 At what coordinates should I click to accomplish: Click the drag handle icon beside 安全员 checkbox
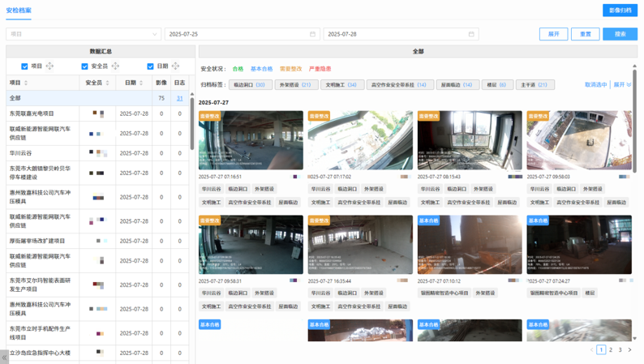(115, 66)
